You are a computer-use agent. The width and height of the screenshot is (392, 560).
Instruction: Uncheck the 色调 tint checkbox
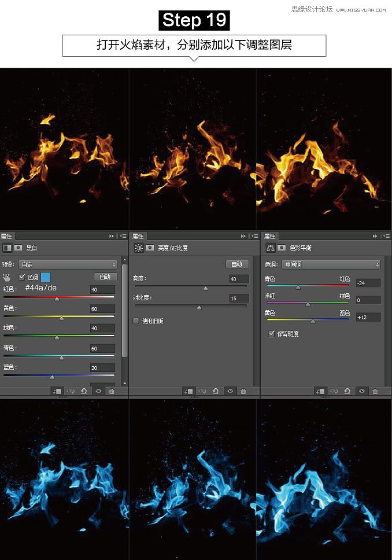[23, 277]
